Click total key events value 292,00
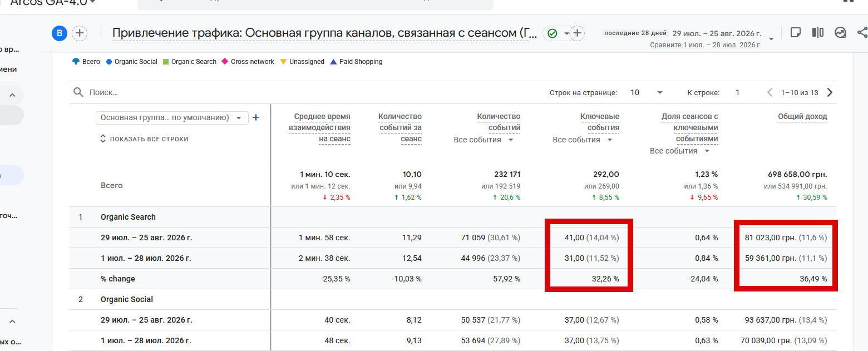 606,174
